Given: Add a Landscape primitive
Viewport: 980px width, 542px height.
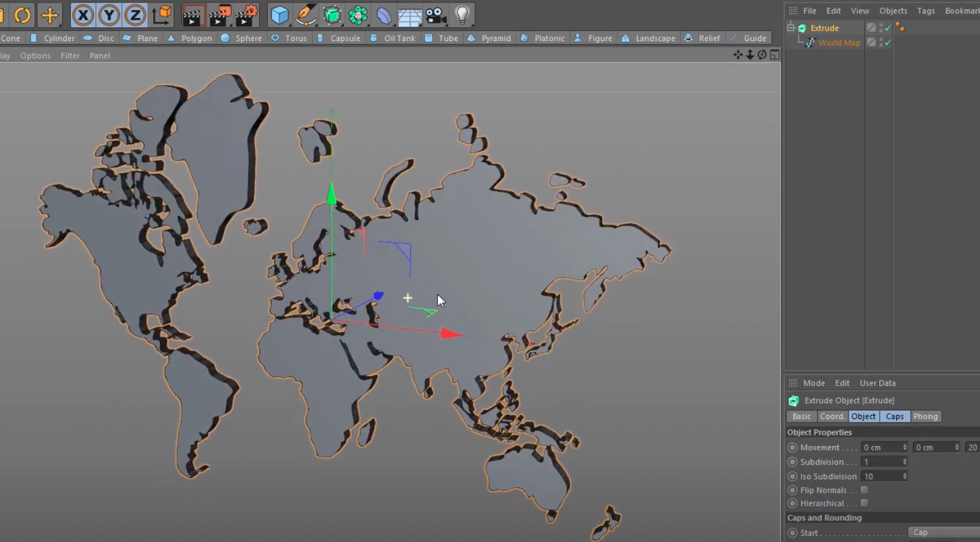Looking at the screenshot, I should [648, 38].
